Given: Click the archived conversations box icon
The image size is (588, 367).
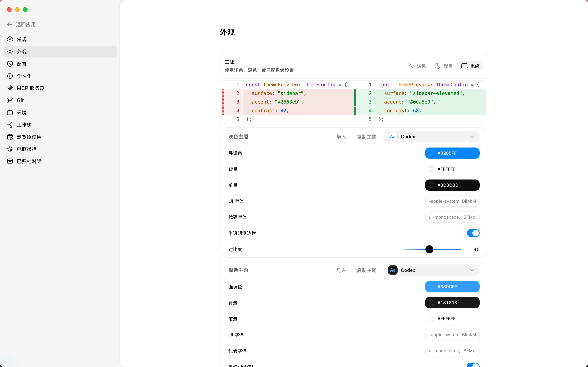Looking at the screenshot, I should click(x=10, y=161).
